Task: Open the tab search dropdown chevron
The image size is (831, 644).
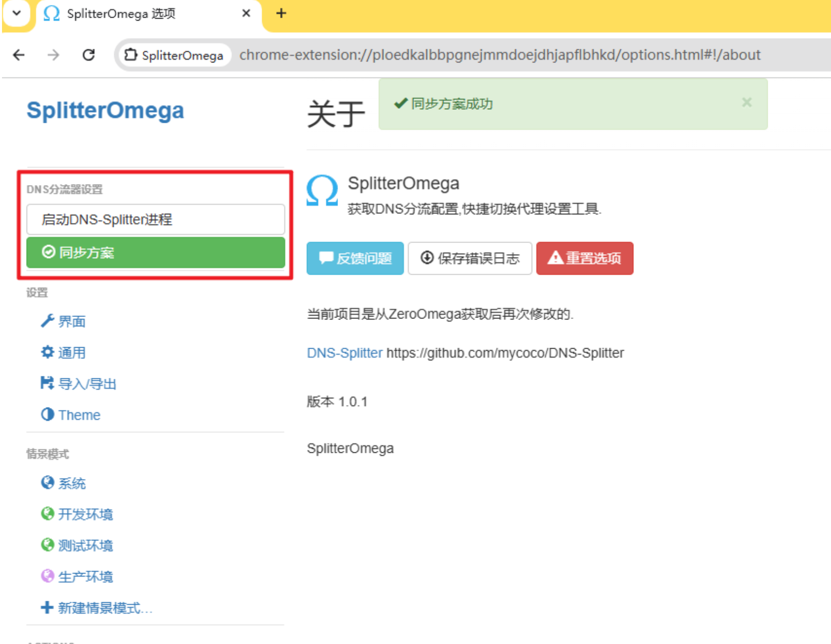Action: (17, 13)
